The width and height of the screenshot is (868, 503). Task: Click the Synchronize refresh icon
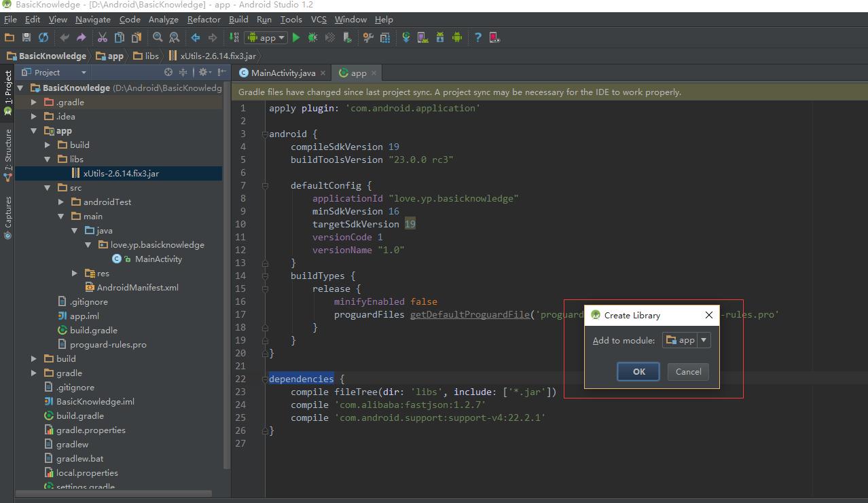pyautogui.click(x=43, y=37)
